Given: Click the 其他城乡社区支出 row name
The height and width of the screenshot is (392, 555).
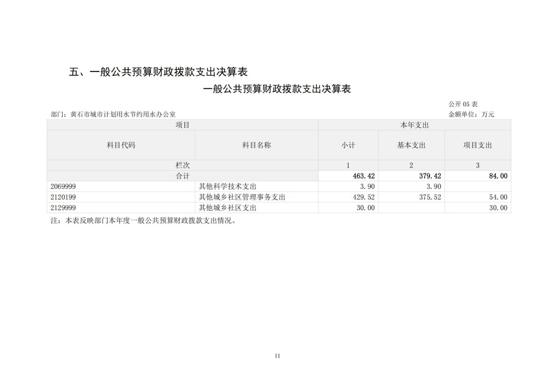Looking at the screenshot, I should [x=228, y=207].
